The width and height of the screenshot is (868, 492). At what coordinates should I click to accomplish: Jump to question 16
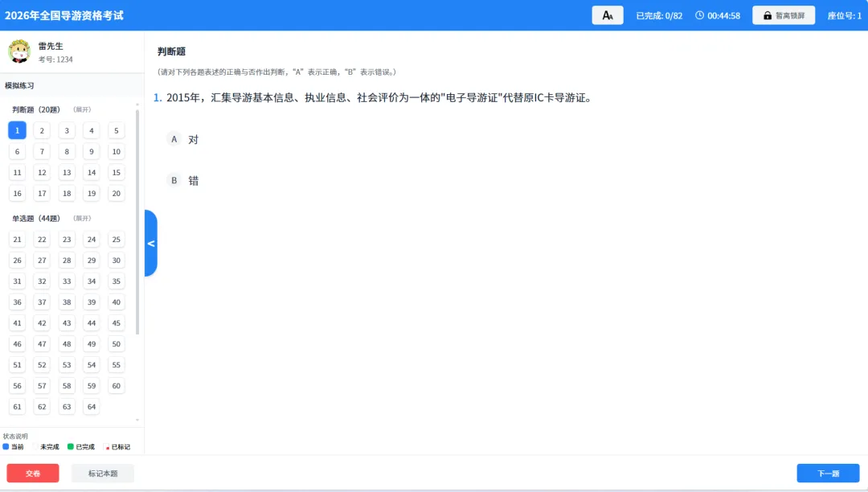[17, 194]
